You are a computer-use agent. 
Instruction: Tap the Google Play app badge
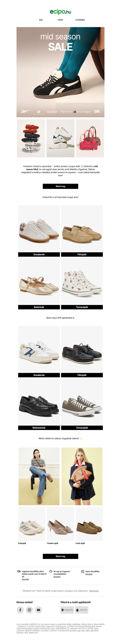coord(67,610)
